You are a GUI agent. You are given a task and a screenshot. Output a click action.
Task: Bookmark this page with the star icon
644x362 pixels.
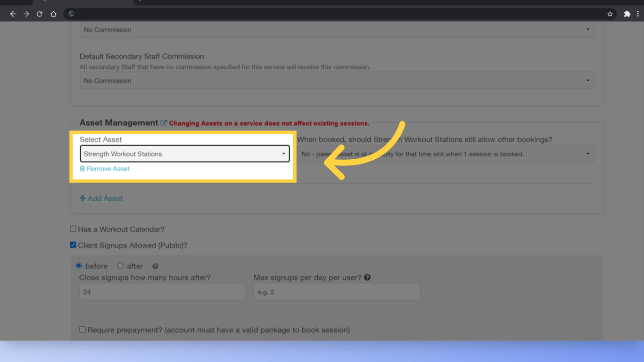point(610,14)
